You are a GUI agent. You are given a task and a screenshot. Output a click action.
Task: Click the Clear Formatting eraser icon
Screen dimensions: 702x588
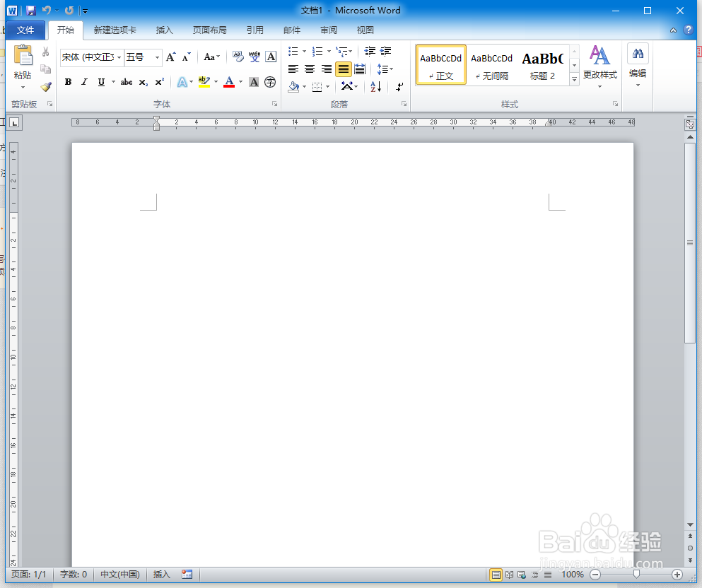tap(238, 57)
